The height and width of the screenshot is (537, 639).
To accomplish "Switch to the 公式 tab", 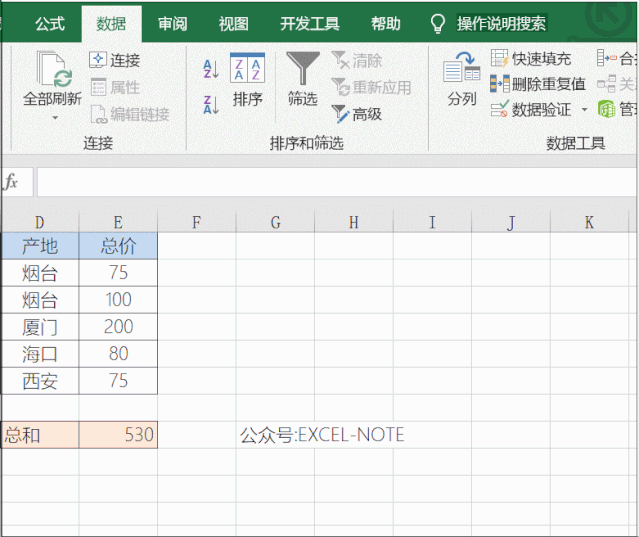I will [x=50, y=23].
